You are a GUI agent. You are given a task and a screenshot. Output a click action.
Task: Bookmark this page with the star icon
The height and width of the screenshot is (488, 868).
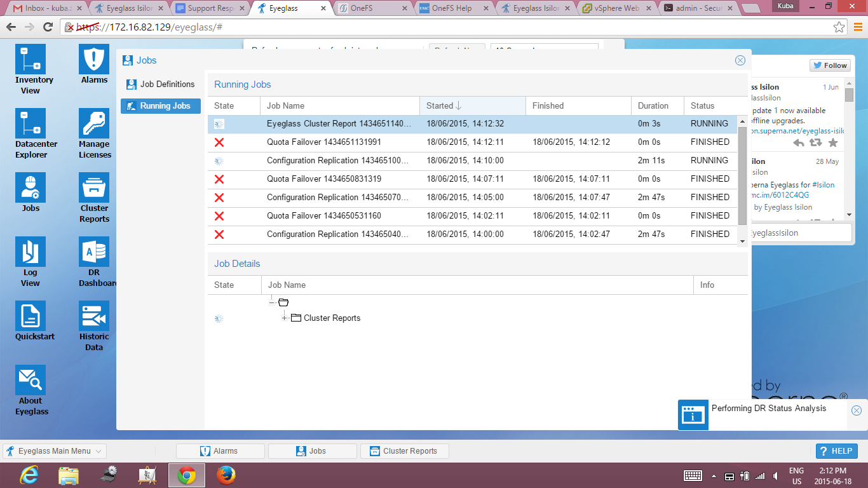(x=839, y=27)
